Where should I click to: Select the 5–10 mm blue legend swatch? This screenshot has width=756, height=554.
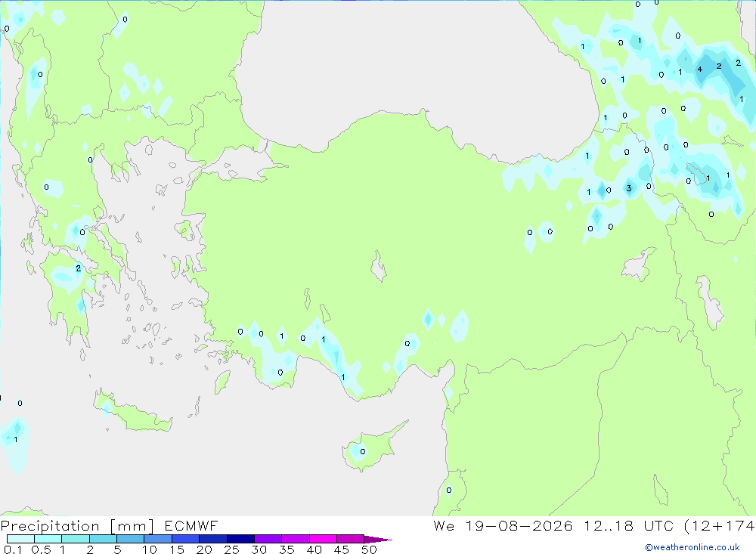(x=130, y=539)
